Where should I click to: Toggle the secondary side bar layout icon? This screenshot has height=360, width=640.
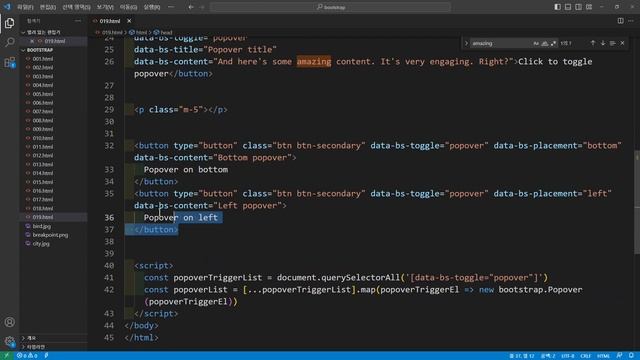tap(578, 7)
